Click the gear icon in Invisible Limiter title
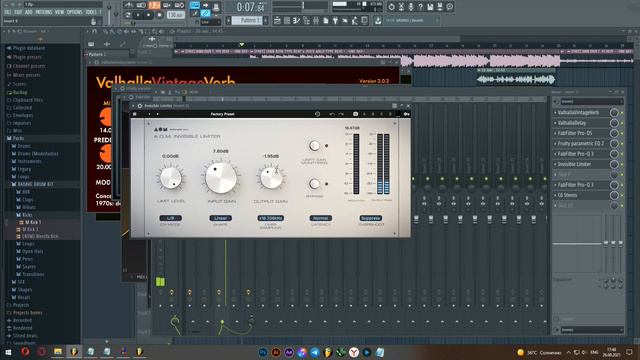640x360 pixels. point(140,106)
